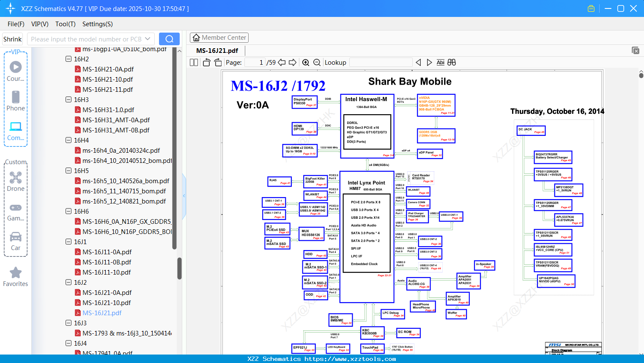Focus the Lookup search field
This screenshot has width=644, height=363.
[381, 63]
